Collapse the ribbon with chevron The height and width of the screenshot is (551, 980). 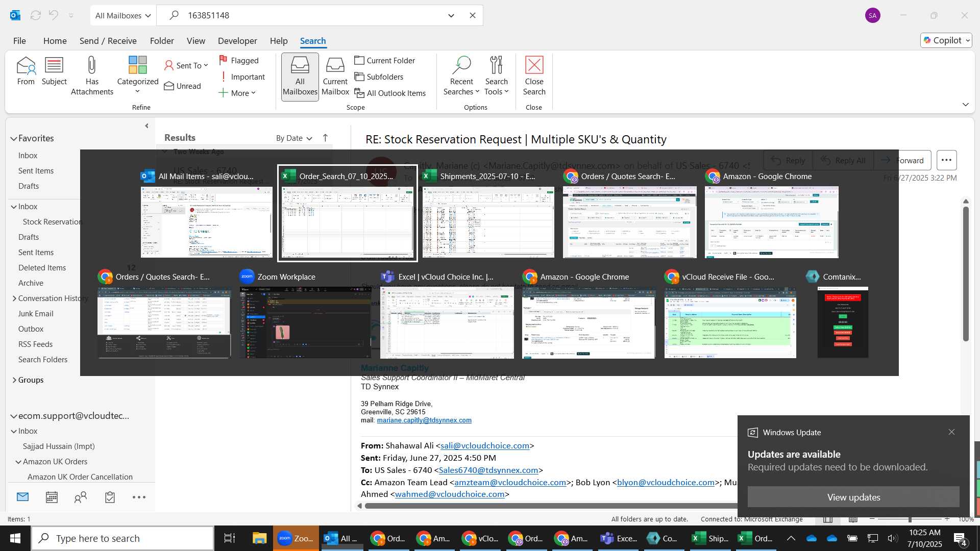point(965,105)
